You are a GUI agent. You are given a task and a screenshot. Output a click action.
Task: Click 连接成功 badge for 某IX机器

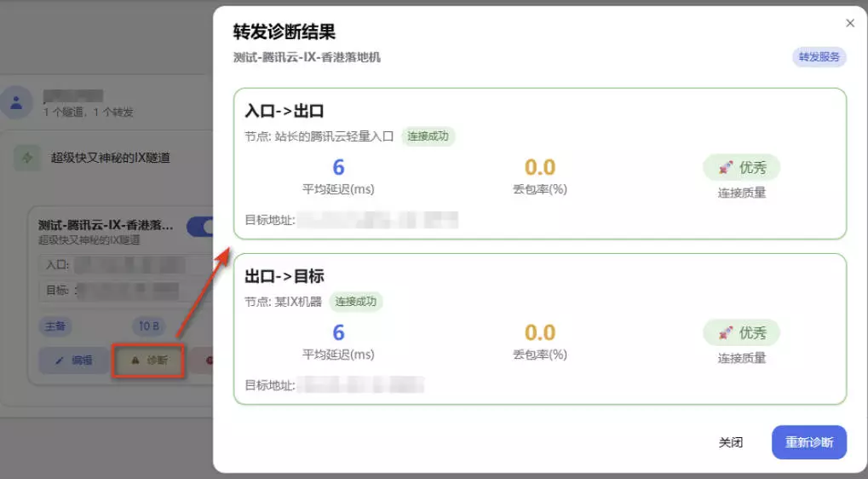pos(356,301)
